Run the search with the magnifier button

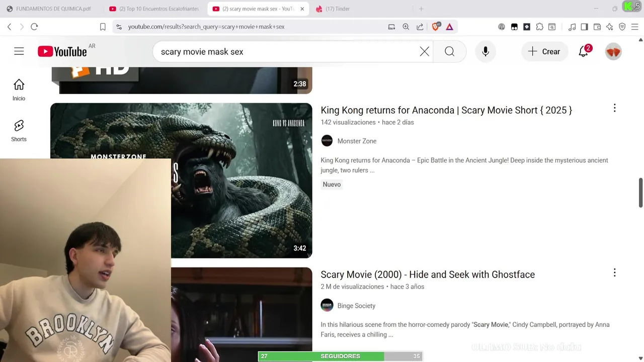click(x=449, y=51)
